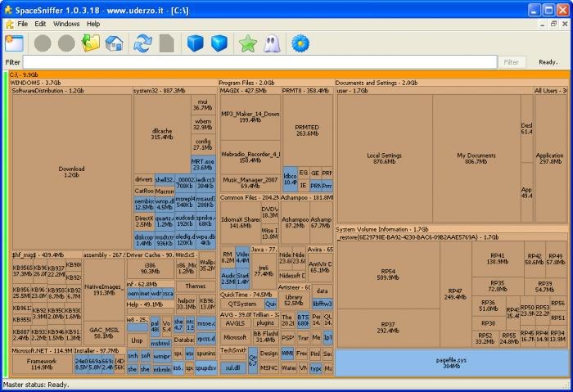Select the pagefile.sys block
Viewport: 573px width, 392px height.
(452, 361)
